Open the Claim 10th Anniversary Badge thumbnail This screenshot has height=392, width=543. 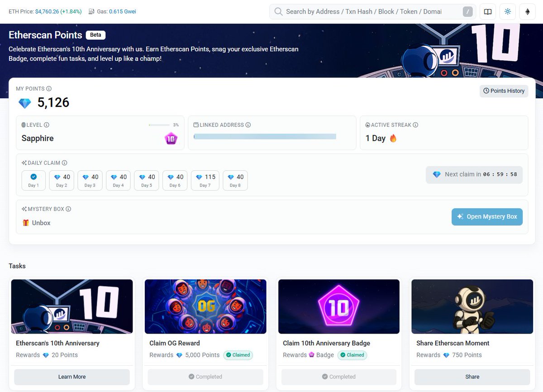click(339, 306)
